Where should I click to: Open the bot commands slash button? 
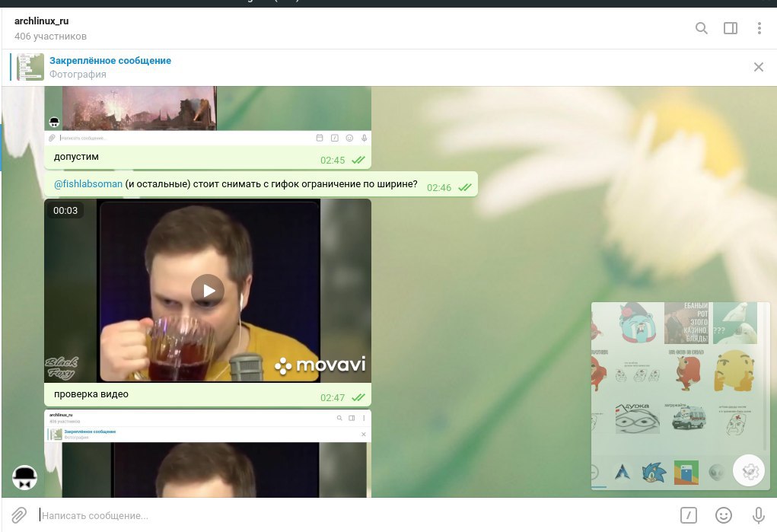click(688, 515)
